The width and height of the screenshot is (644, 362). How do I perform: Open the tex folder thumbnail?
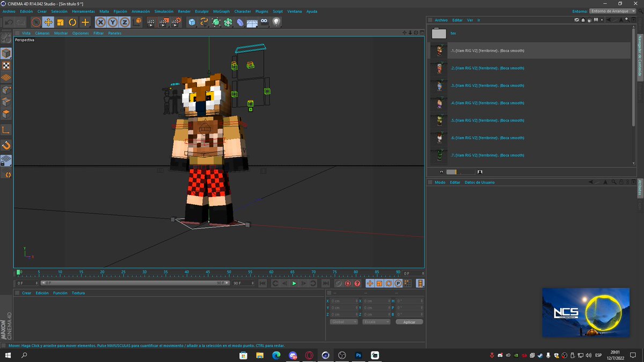point(439,33)
